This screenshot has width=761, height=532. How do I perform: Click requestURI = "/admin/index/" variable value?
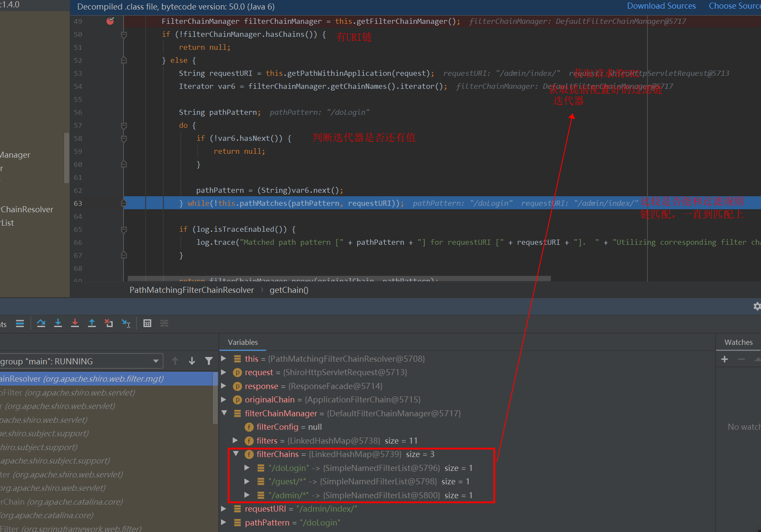[327, 509]
